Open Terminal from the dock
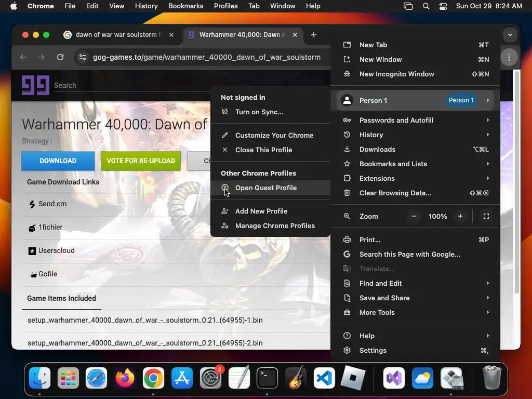 (x=268, y=378)
